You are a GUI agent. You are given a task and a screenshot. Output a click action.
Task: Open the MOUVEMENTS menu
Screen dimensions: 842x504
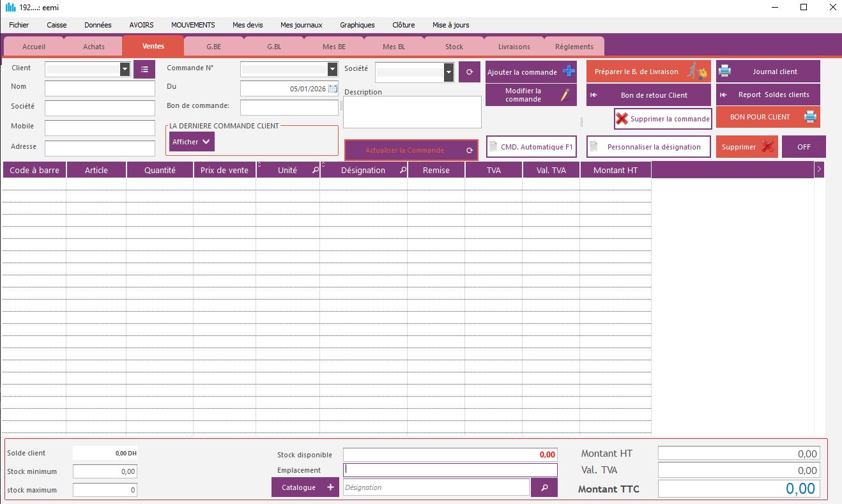point(193,25)
